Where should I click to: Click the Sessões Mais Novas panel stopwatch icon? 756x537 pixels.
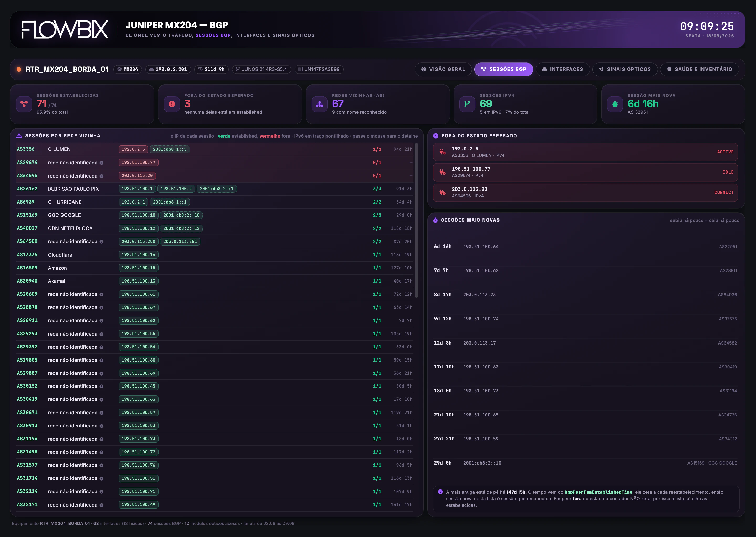[x=436, y=220]
